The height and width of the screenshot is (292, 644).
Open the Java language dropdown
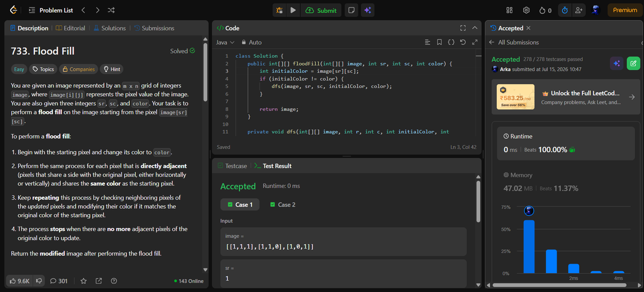pos(225,42)
